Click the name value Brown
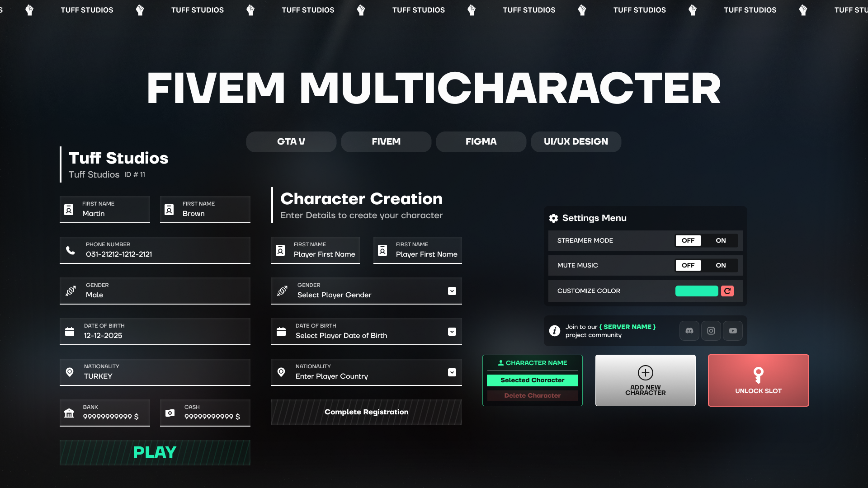Viewport: 868px width, 488px height. 193,214
